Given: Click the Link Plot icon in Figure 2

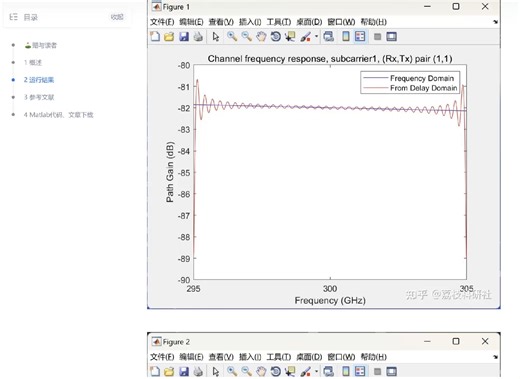Looking at the screenshot, I should (329, 371).
